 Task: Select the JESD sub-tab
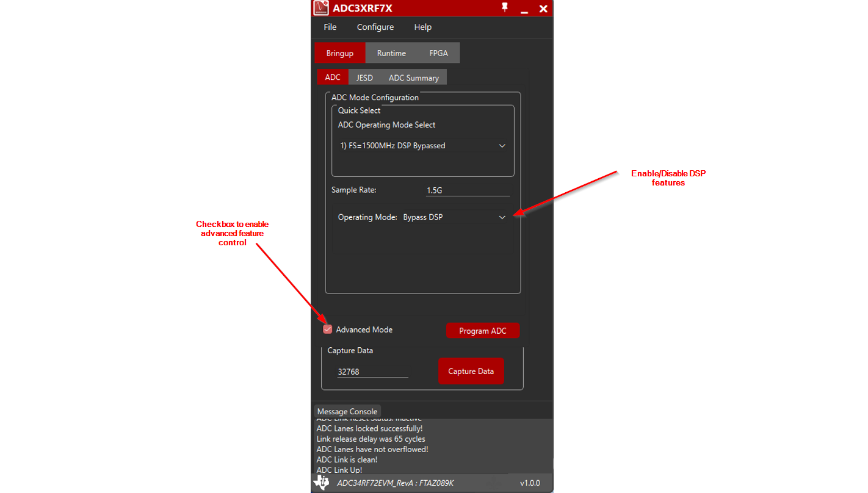click(364, 77)
